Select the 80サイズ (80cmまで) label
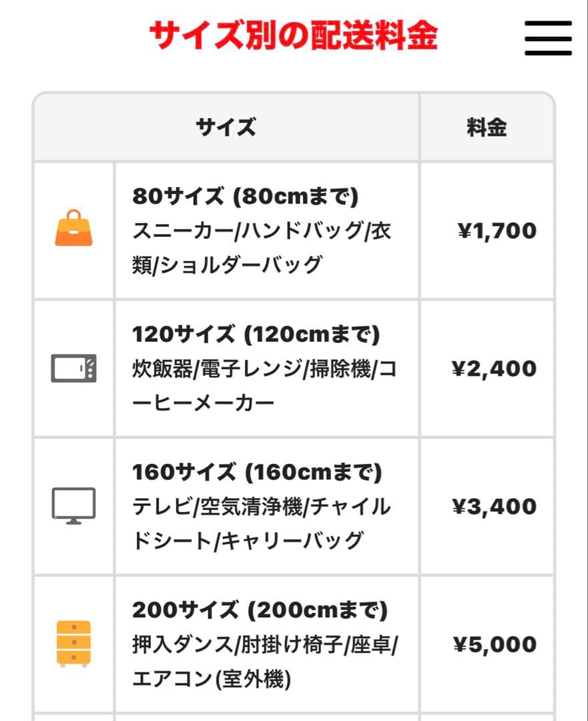The height and width of the screenshot is (721, 588). click(x=245, y=196)
